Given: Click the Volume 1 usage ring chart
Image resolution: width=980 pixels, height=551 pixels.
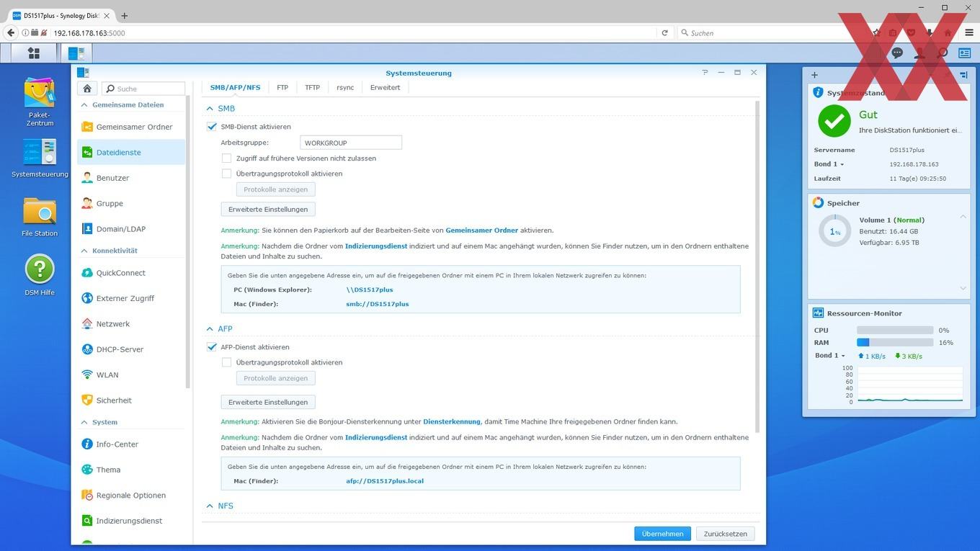Looking at the screenshot, I should point(835,231).
